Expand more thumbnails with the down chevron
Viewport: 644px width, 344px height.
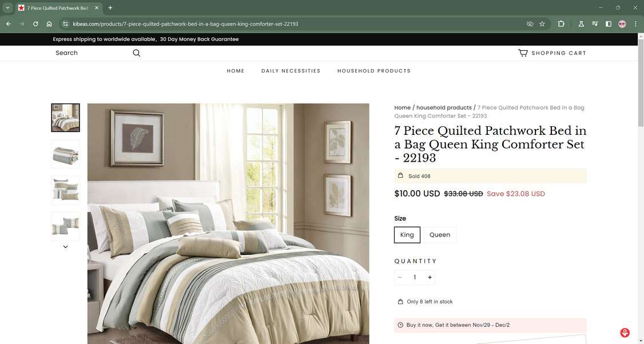coord(65,247)
